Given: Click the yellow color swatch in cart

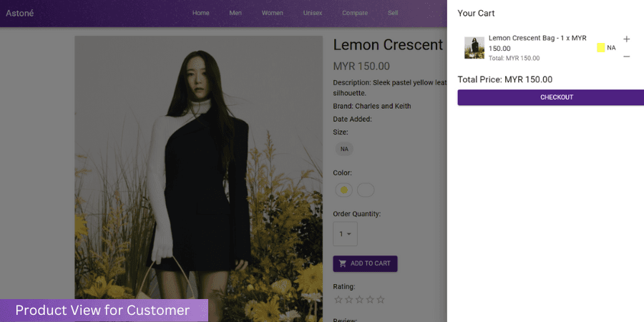Looking at the screenshot, I should tap(600, 48).
